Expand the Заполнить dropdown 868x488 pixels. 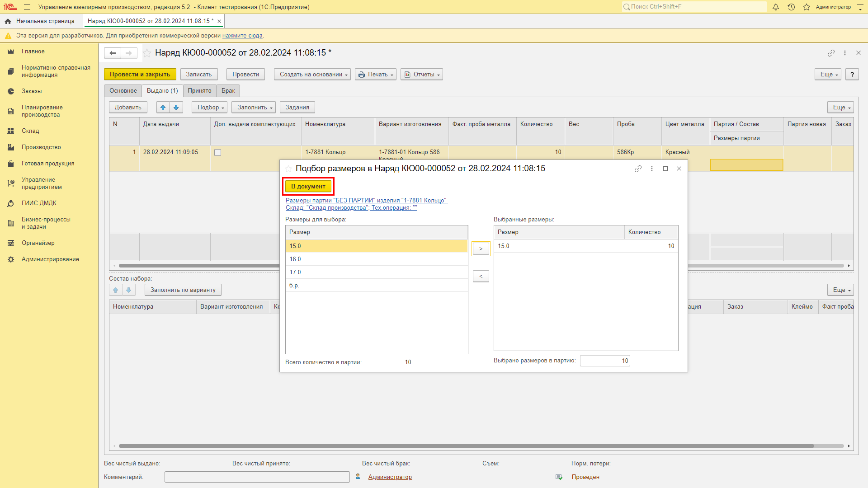[254, 107]
